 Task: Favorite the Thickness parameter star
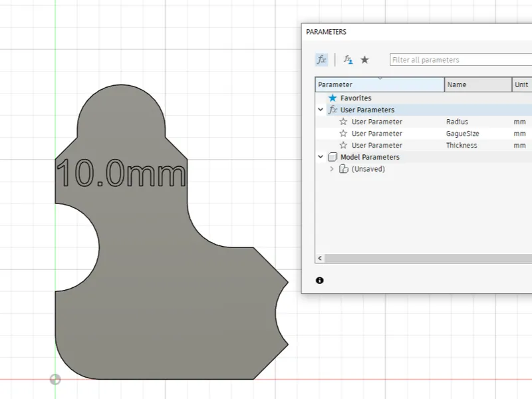(x=343, y=145)
